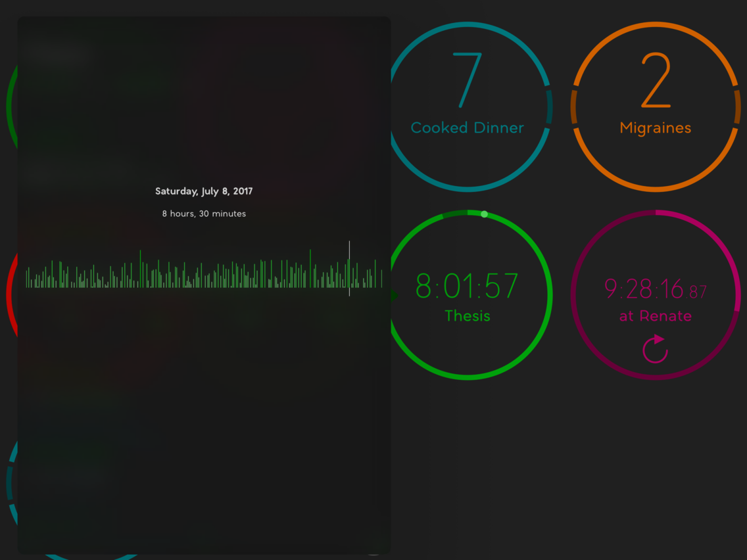Click the 8:01:57 timer value

coord(467,286)
